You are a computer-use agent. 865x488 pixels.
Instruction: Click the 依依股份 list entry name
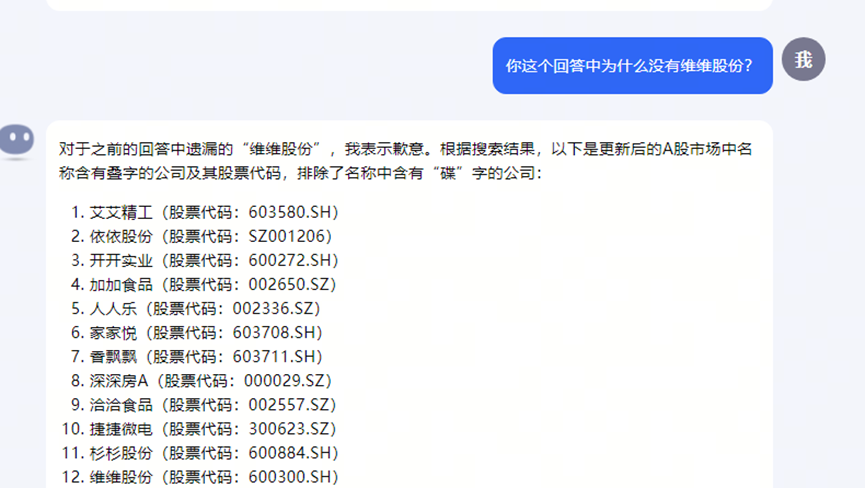121,236
